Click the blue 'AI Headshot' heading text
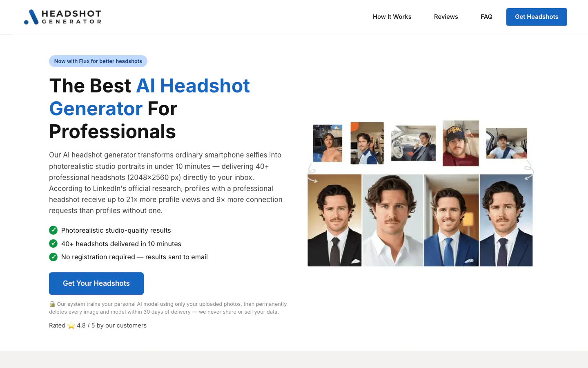Image resolution: width=588 pixels, height=368 pixels. (193, 86)
